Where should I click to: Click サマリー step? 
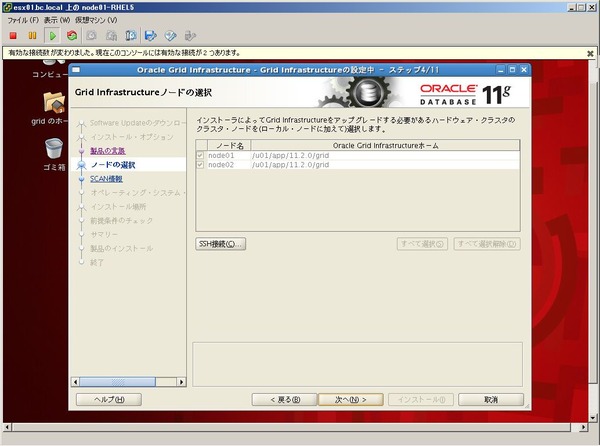tap(104, 234)
